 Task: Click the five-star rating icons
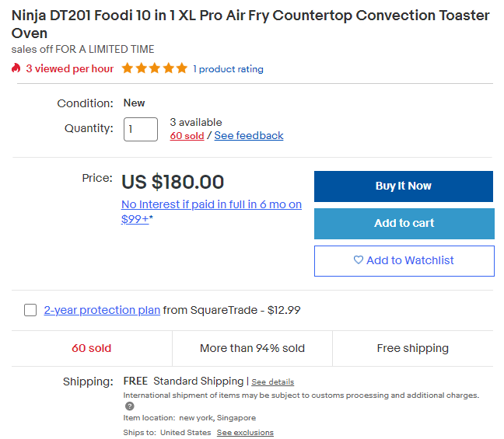[155, 68]
